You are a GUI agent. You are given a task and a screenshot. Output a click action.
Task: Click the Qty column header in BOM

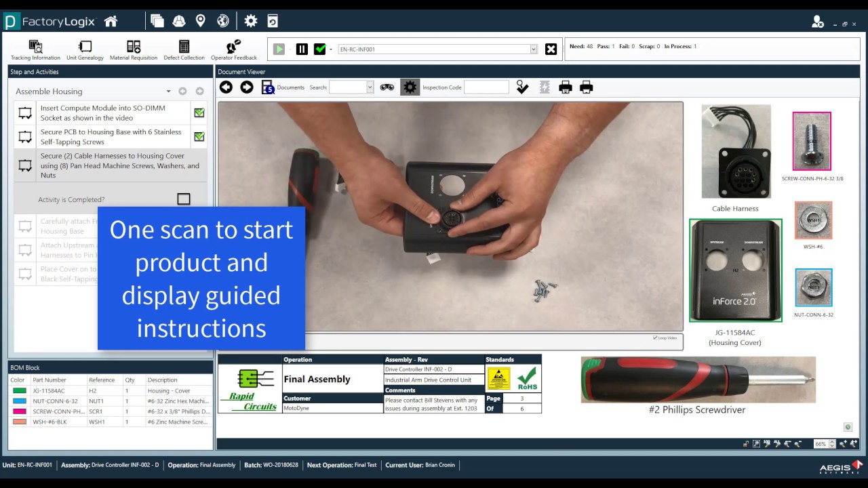(130, 380)
